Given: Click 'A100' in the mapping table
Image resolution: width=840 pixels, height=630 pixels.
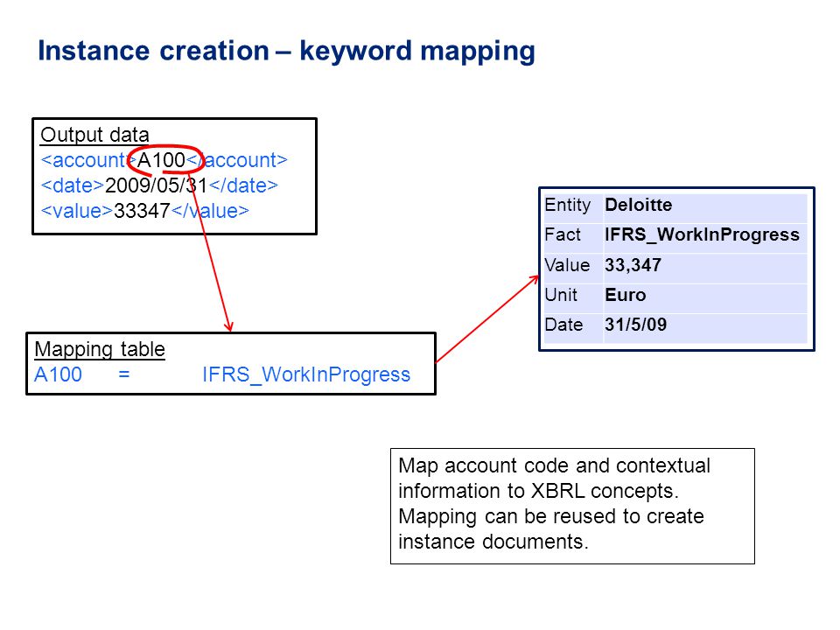Looking at the screenshot, I should pos(58,374).
